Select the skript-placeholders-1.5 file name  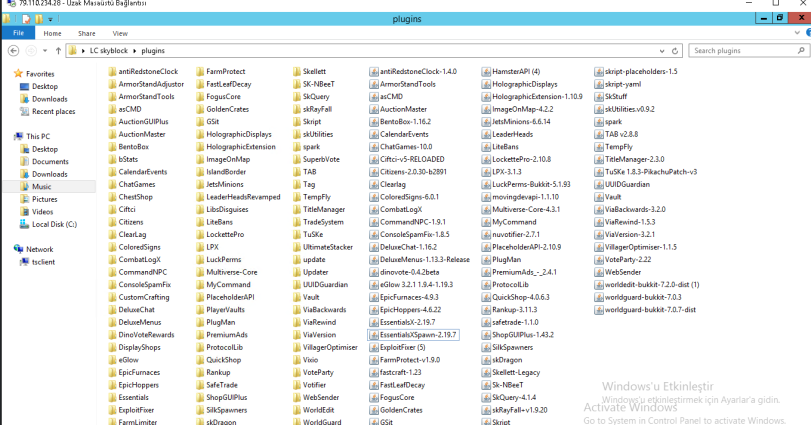[x=641, y=71]
